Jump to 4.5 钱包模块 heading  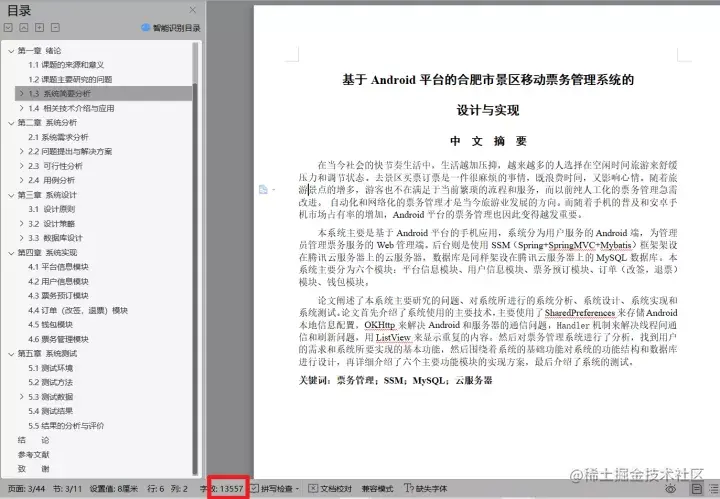coord(51,325)
